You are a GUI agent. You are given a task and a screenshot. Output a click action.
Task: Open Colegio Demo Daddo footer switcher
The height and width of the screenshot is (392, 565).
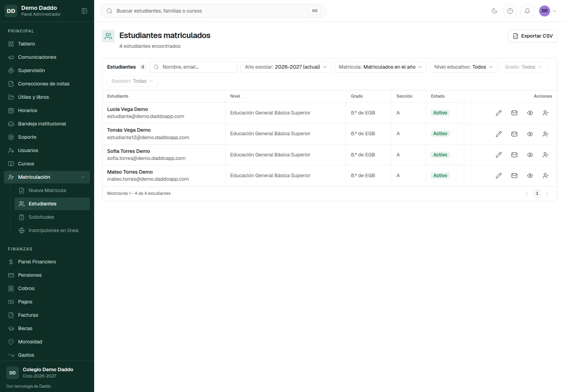click(47, 373)
